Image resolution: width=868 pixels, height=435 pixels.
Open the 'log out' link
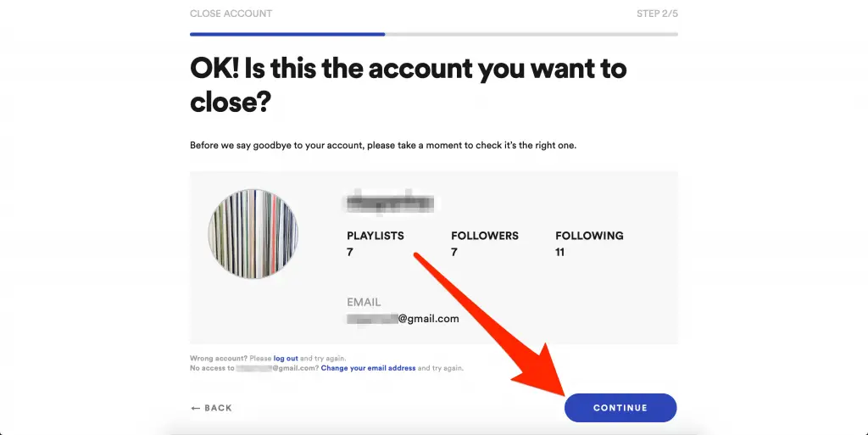(x=286, y=359)
